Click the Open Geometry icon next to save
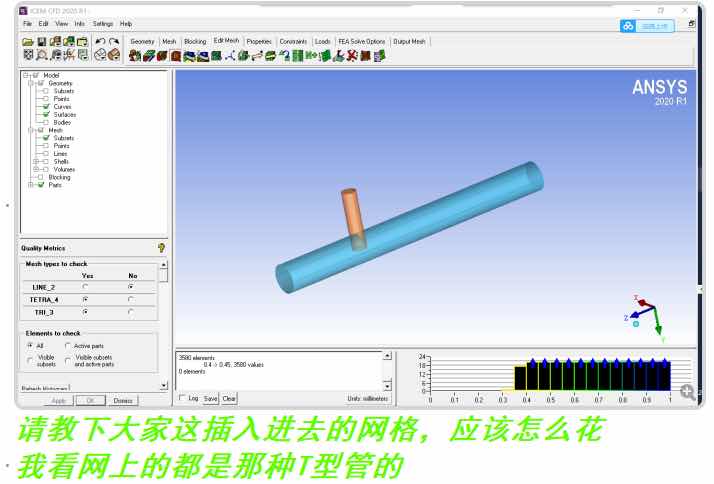Viewport: 714px width, 484px height. click(55, 42)
